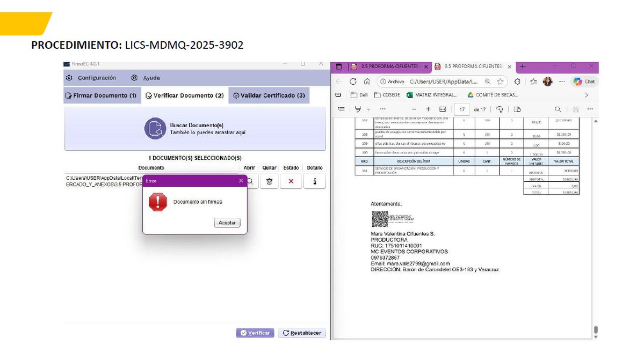Click the Archivo site info indicator
This screenshot has height=361, width=644.
[392, 82]
